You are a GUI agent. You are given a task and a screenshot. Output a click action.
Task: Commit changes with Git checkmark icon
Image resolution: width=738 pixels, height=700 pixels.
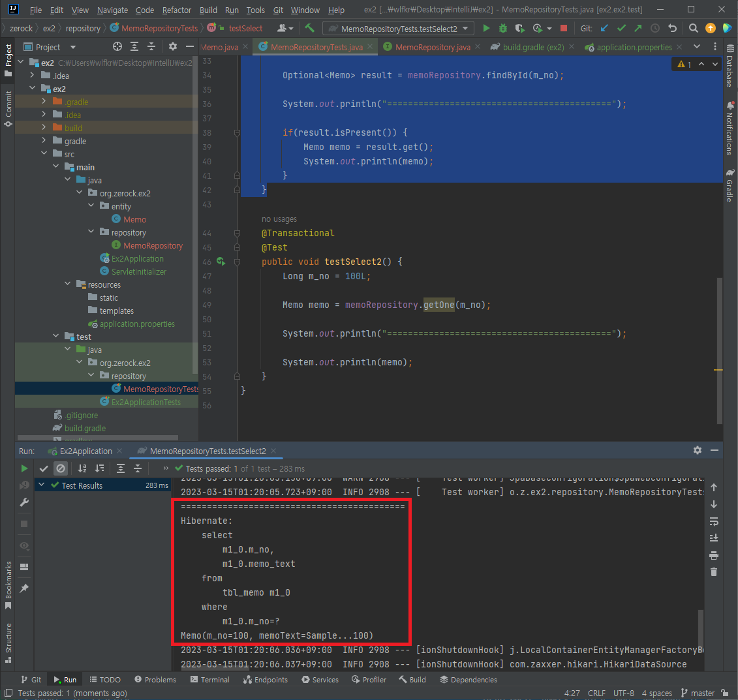click(x=621, y=28)
